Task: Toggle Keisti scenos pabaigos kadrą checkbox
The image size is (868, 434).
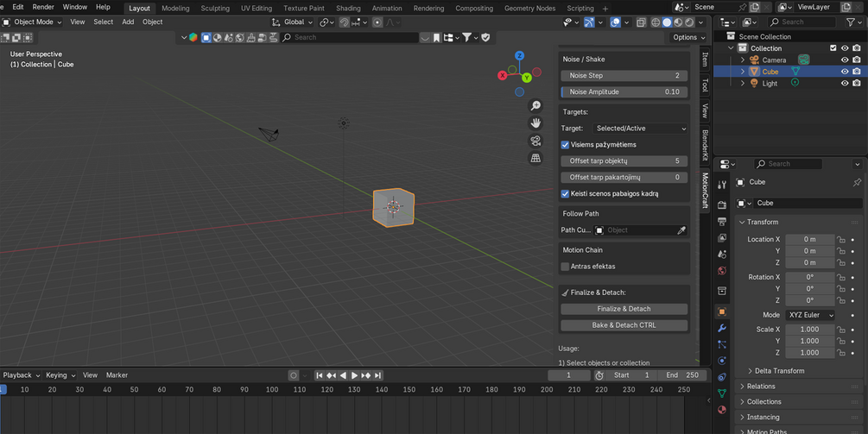Action: pos(565,194)
